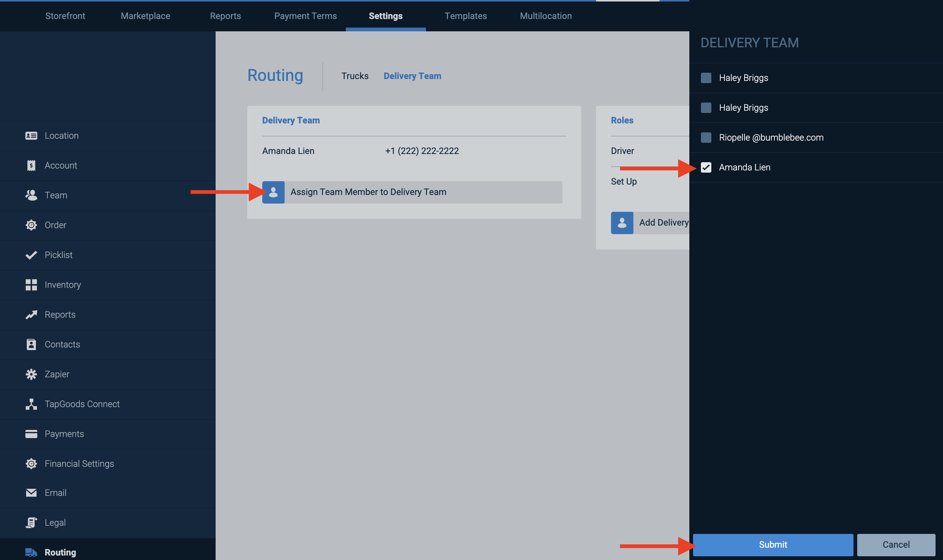
Task: Switch to the Trucks routing subtab
Action: coord(355,76)
